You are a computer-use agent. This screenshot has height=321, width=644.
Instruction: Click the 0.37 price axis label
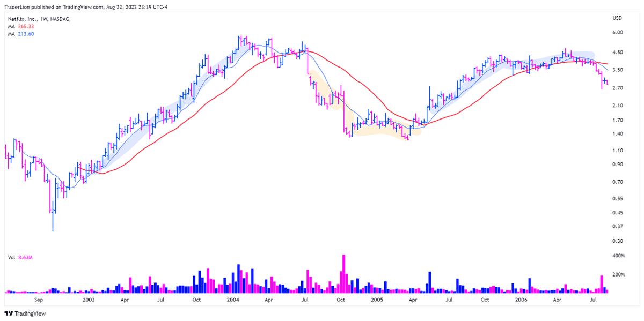617,227
